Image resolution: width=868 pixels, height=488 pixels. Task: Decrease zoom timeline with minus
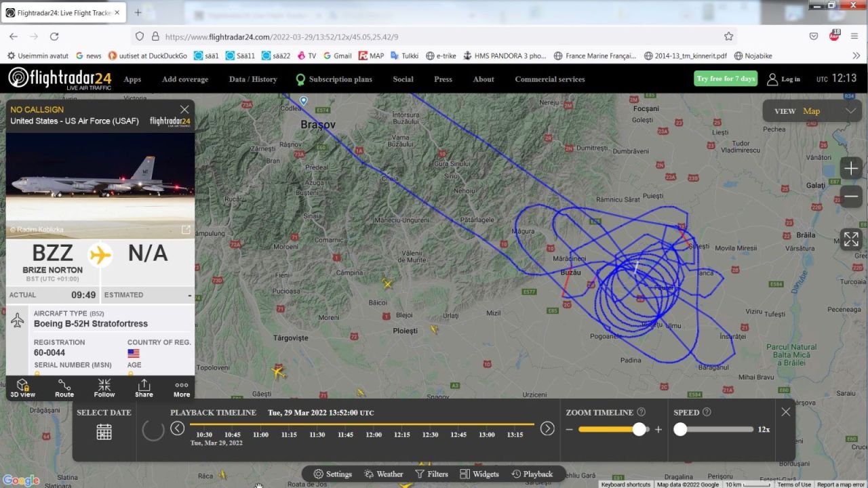(x=570, y=430)
